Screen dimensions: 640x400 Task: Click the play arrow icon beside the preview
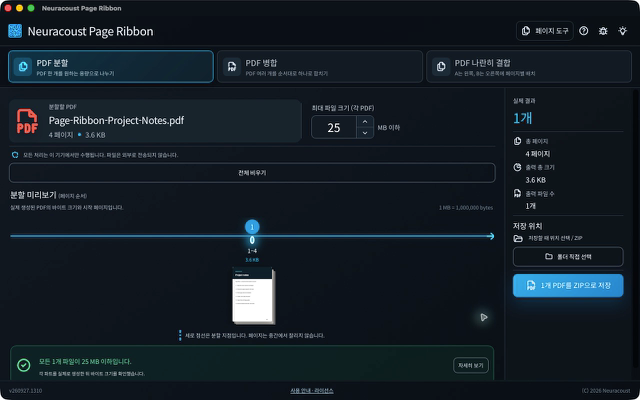point(484,317)
